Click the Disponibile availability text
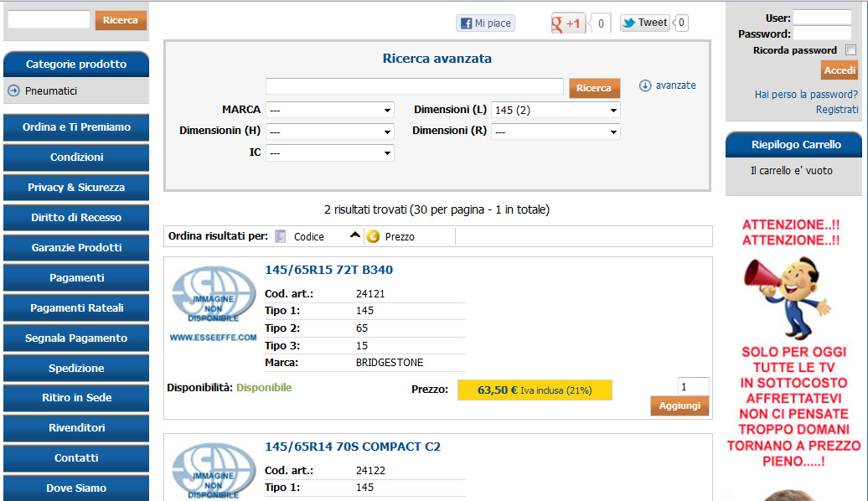 tap(264, 388)
